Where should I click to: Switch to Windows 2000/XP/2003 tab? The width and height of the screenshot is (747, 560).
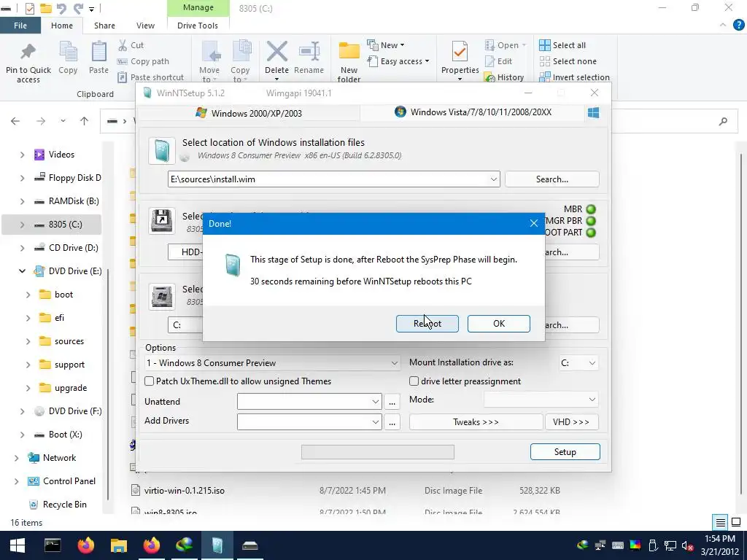pos(248,113)
